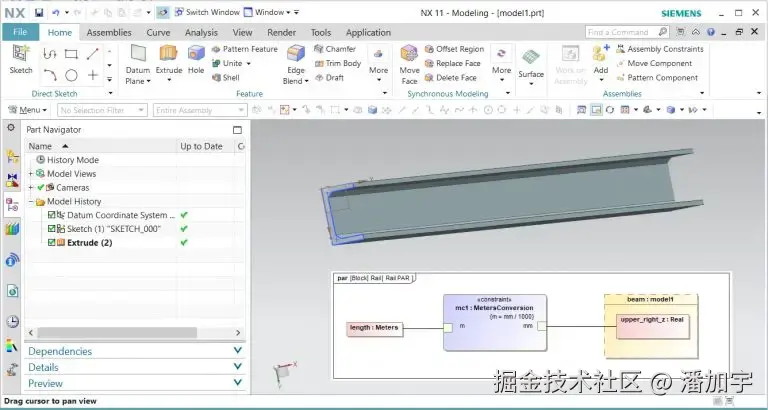Open the Entire Assembly scope dropdown
The image size is (768, 410).
coord(200,110)
